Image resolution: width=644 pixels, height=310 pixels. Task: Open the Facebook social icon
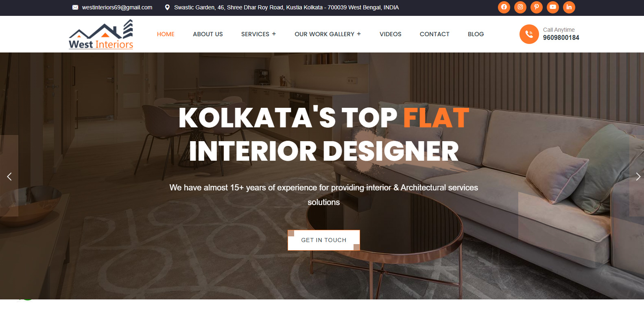[x=504, y=7]
